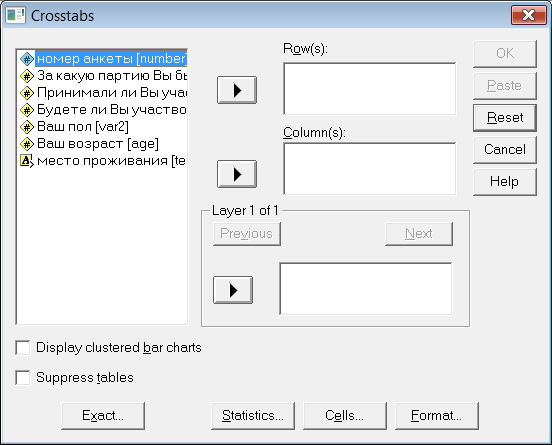Screen dimensions: 552x445
Task: Cancel the Crosstabs dialog
Action: click(505, 150)
